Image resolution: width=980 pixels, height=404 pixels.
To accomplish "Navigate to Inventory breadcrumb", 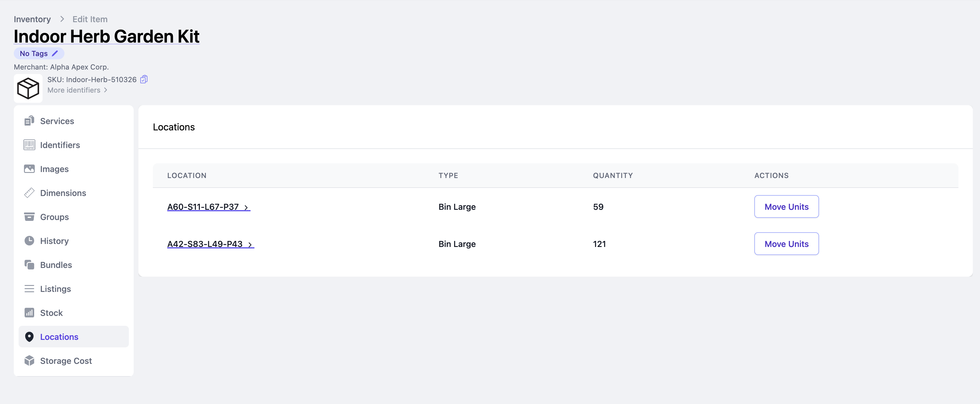I will [x=32, y=19].
